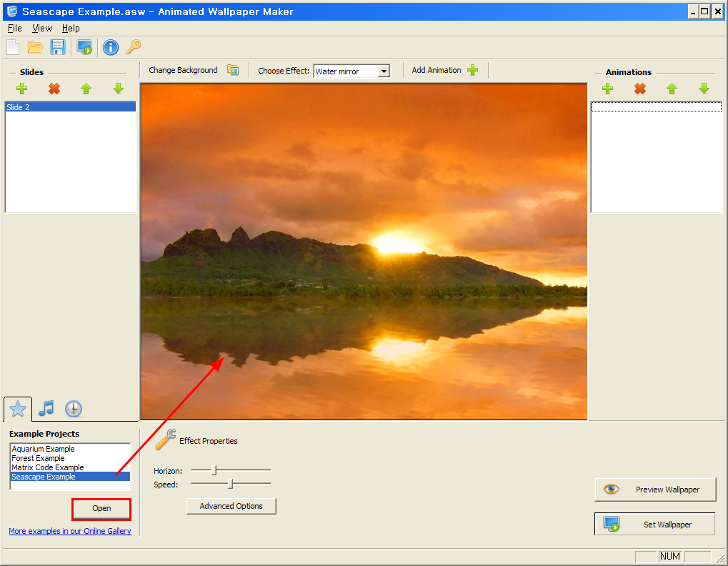This screenshot has height=566, width=728.
Task: Create a new project with toolbar icon
Action: point(14,47)
